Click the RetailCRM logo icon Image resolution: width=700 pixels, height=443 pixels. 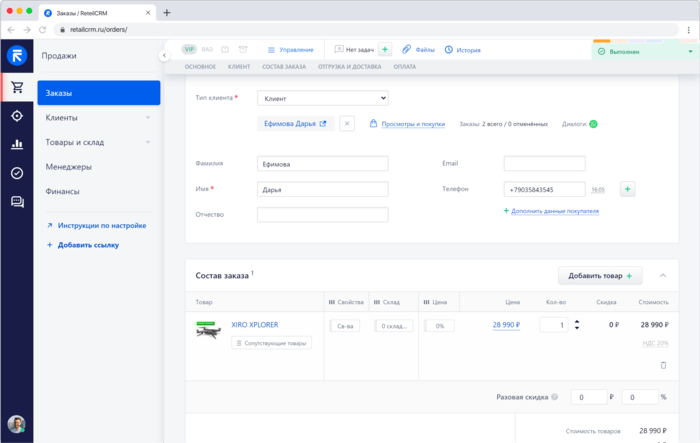[x=17, y=56]
